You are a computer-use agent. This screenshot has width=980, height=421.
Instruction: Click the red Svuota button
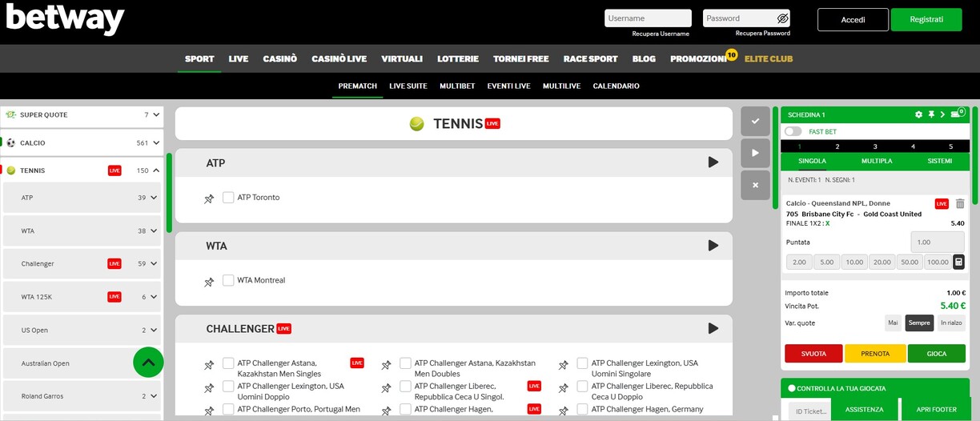click(813, 353)
